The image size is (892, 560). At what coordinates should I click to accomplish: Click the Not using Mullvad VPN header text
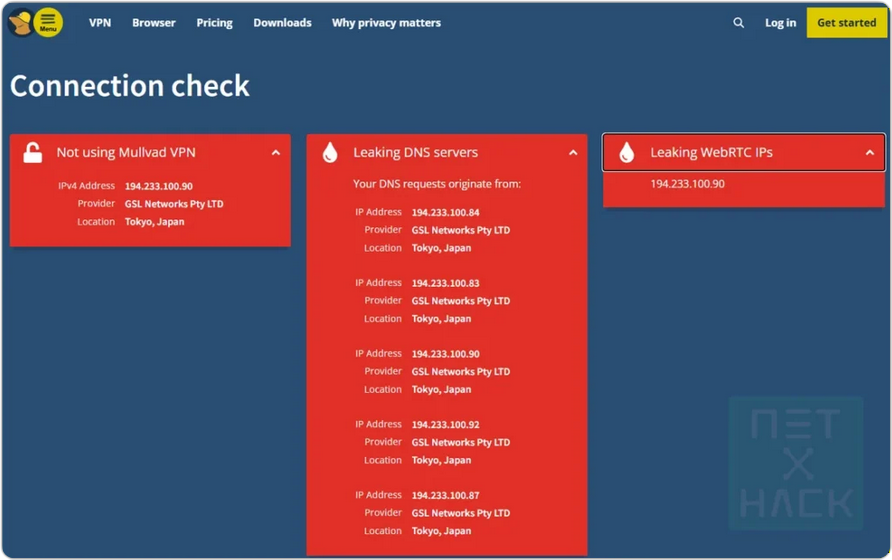click(126, 153)
